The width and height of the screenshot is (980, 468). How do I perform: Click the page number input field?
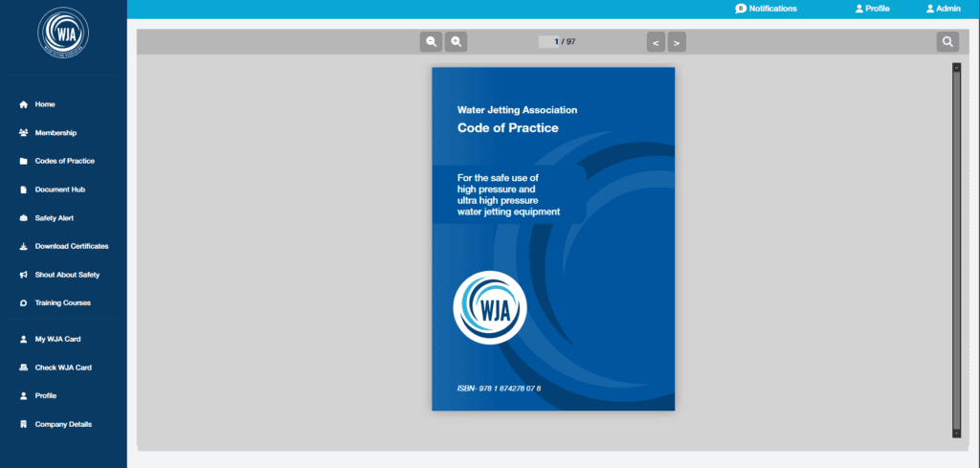(x=547, y=42)
